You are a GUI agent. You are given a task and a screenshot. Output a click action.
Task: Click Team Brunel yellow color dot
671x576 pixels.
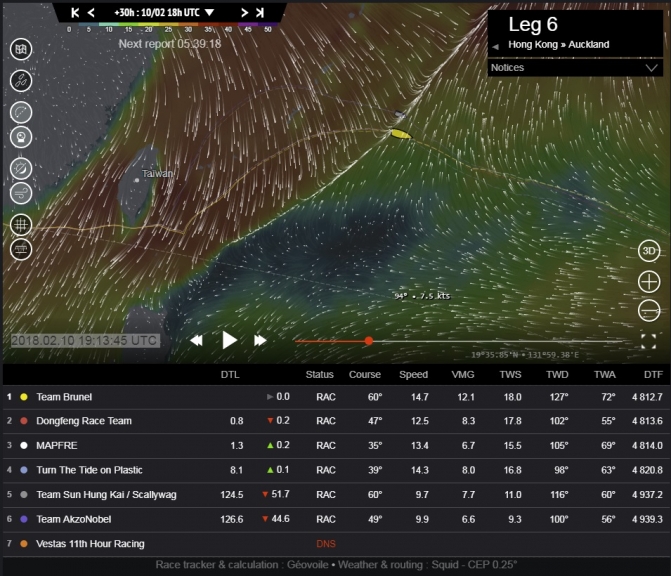tap(24, 397)
